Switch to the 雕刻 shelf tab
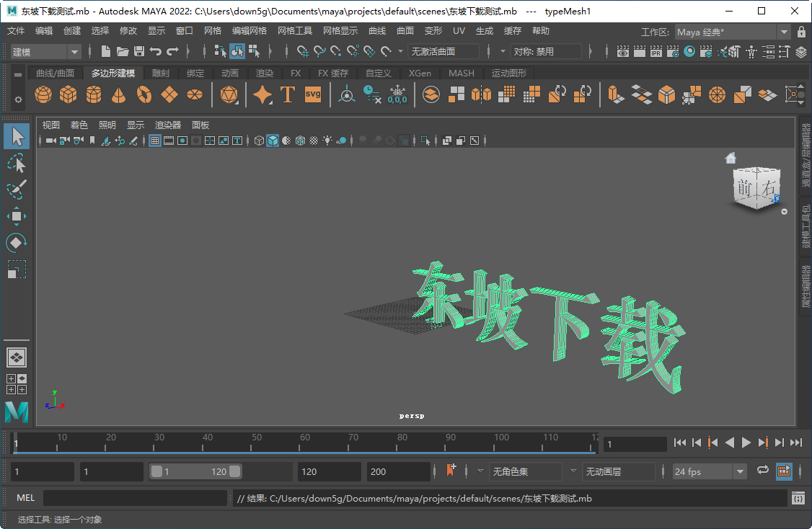The image size is (812, 529). [159, 73]
